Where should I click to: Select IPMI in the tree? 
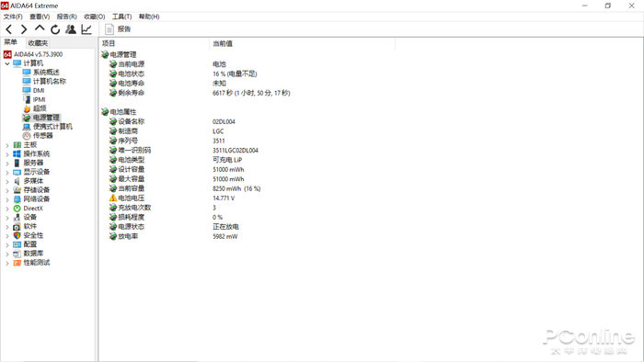tap(39, 99)
